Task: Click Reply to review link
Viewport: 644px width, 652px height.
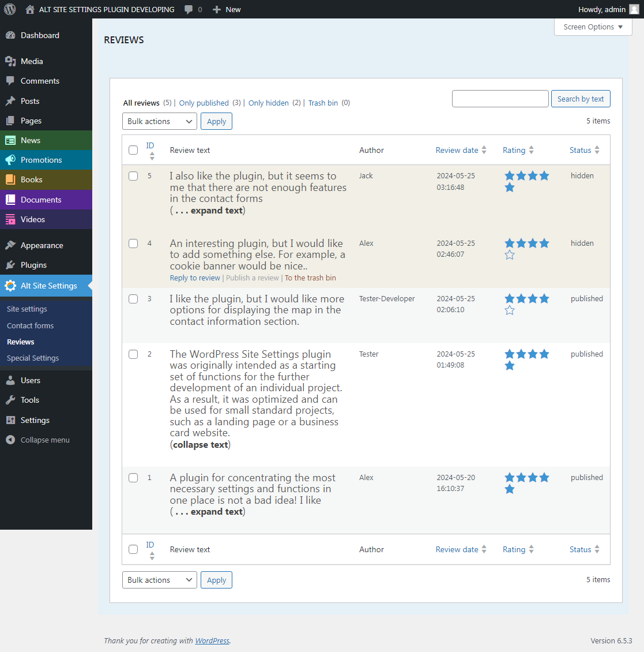Action: 195,278
